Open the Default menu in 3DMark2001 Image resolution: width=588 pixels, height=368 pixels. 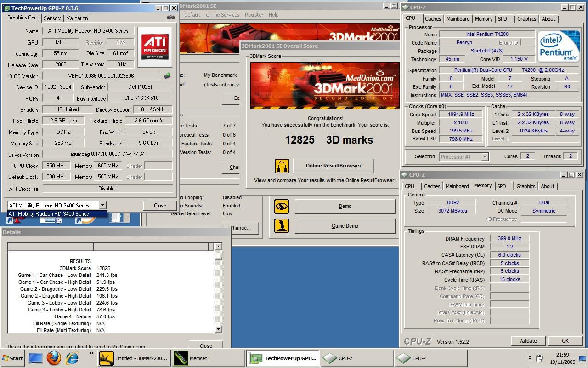tap(192, 15)
